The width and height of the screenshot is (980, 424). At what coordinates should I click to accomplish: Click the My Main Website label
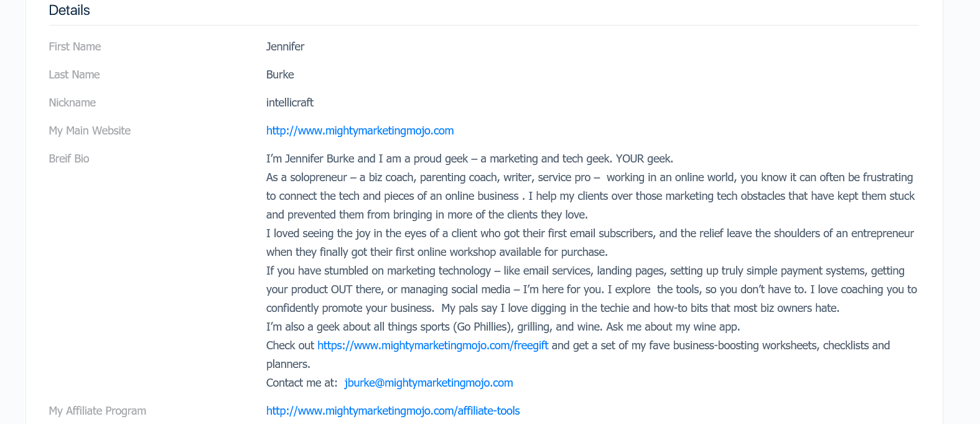(90, 131)
